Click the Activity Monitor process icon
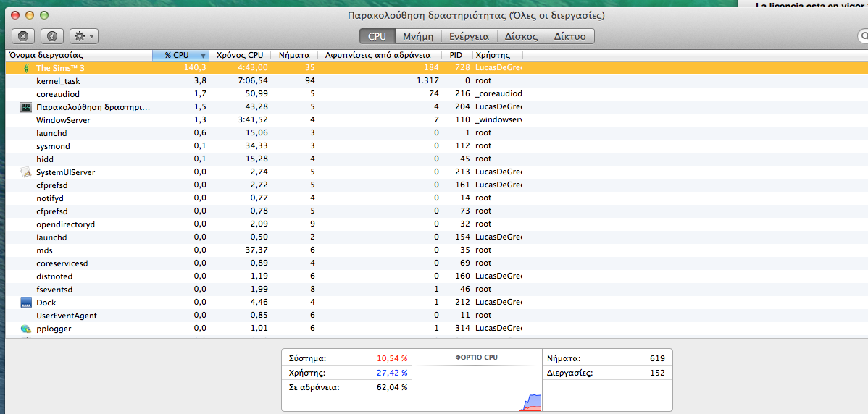868x414 pixels. 26,107
